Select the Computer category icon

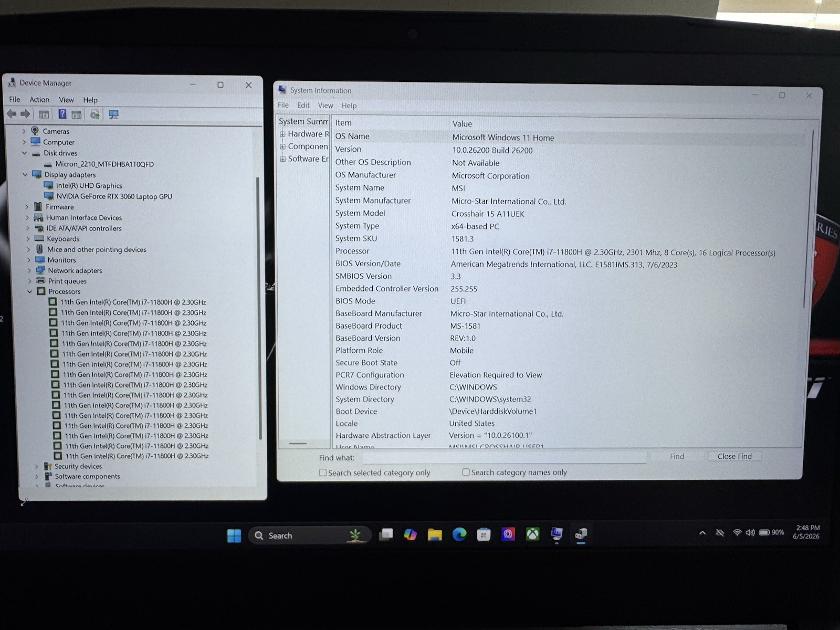(x=36, y=142)
